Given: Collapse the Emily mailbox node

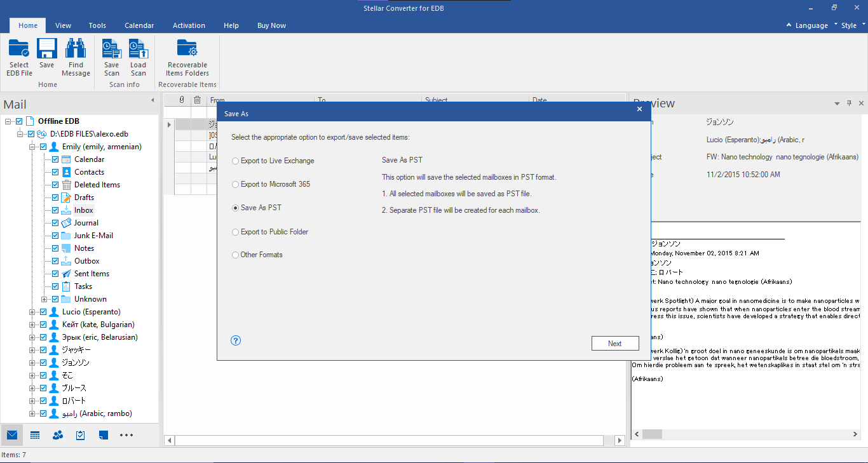Looking at the screenshot, I should pyautogui.click(x=32, y=147).
